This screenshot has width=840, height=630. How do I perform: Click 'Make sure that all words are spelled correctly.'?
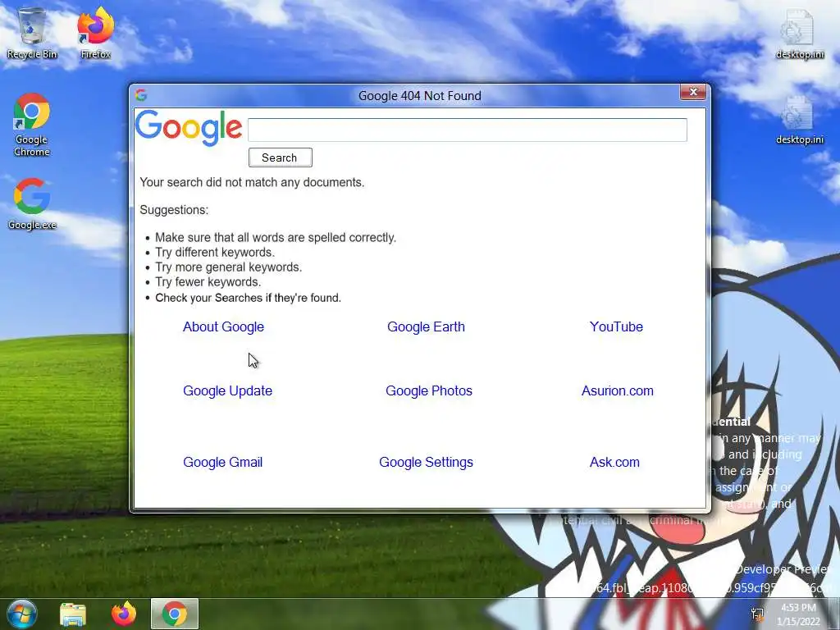(x=276, y=237)
